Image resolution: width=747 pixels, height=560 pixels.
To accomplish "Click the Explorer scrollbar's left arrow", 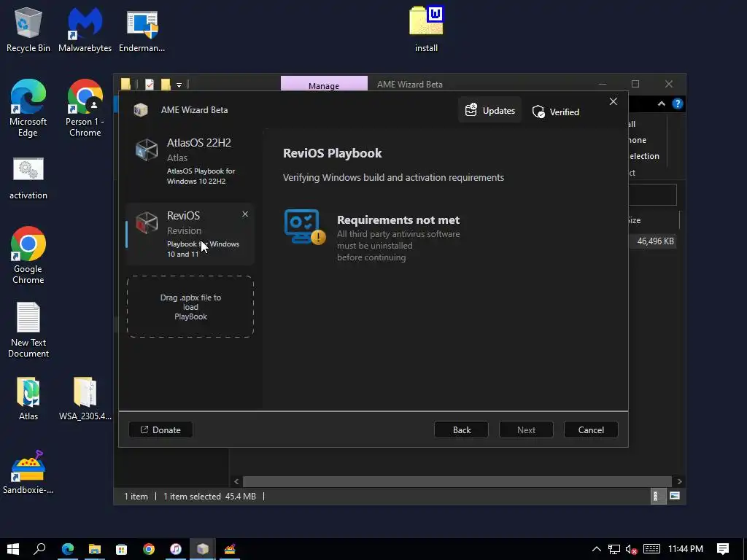I will [x=236, y=481].
